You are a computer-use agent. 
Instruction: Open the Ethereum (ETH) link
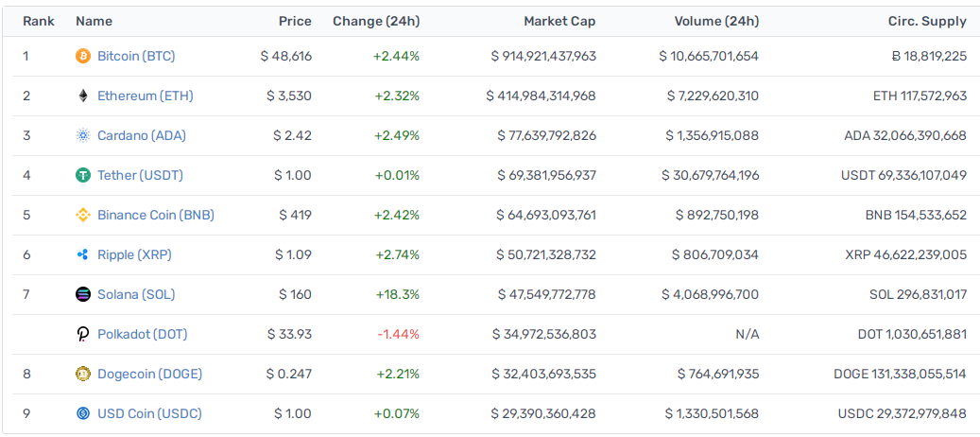coord(146,96)
